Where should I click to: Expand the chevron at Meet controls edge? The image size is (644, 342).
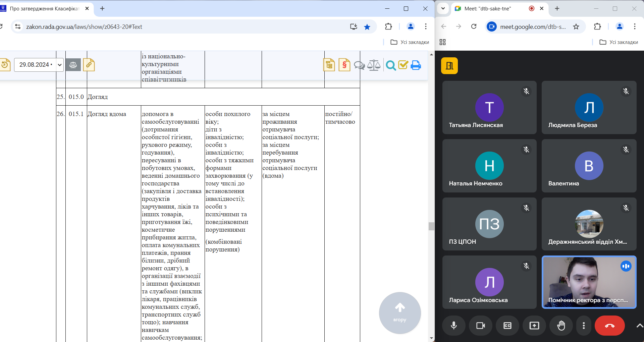(639, 326)
